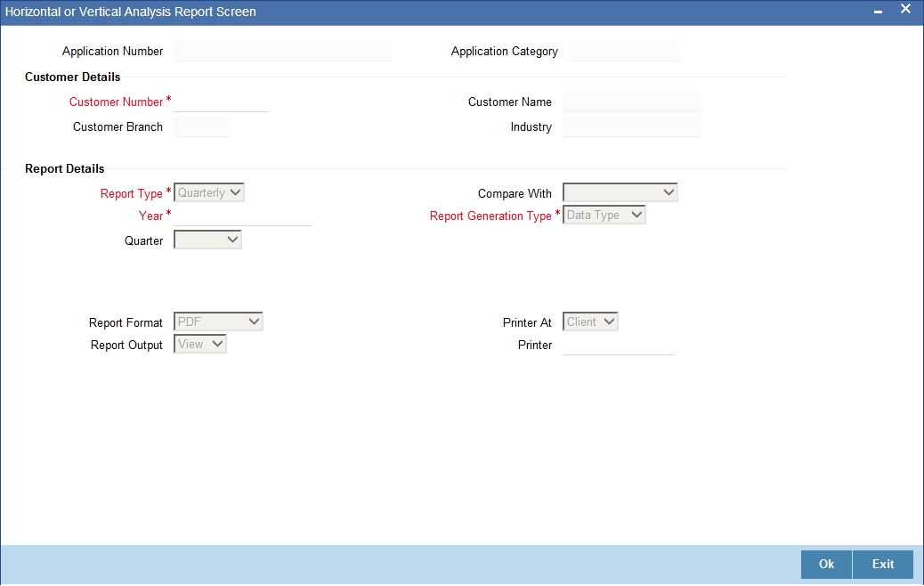Screen dimensions: 924x586
Task: Click the Customer Number input field
Action: pos(221,102)
